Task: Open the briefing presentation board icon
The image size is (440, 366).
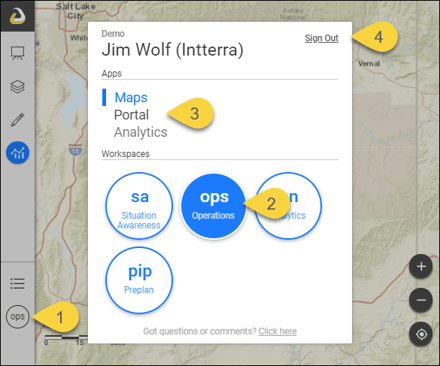Action: (x=17, y=53)
